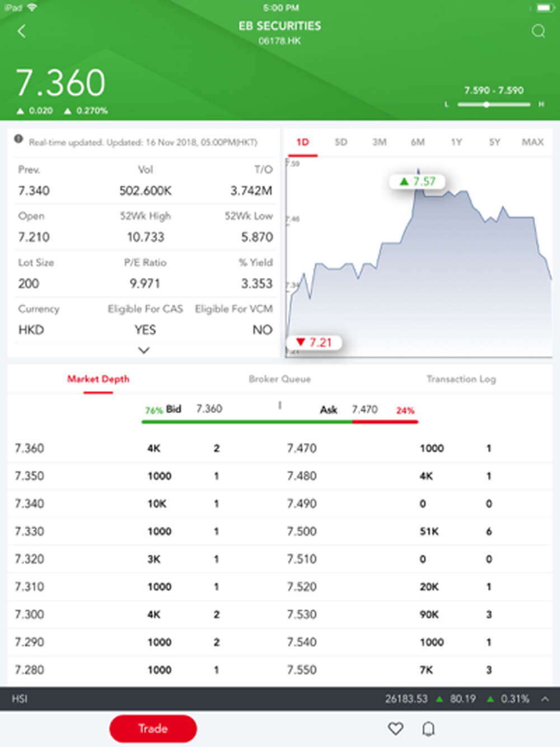Select ask price 7.490 row
This screenshot has height=747, width=560.
point(417,504)
